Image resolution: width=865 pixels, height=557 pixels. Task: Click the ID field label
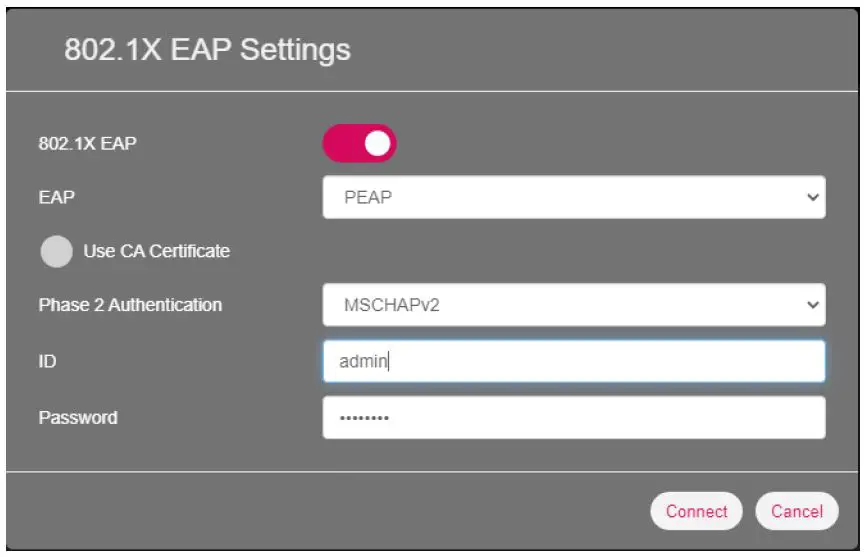point(46,361)
